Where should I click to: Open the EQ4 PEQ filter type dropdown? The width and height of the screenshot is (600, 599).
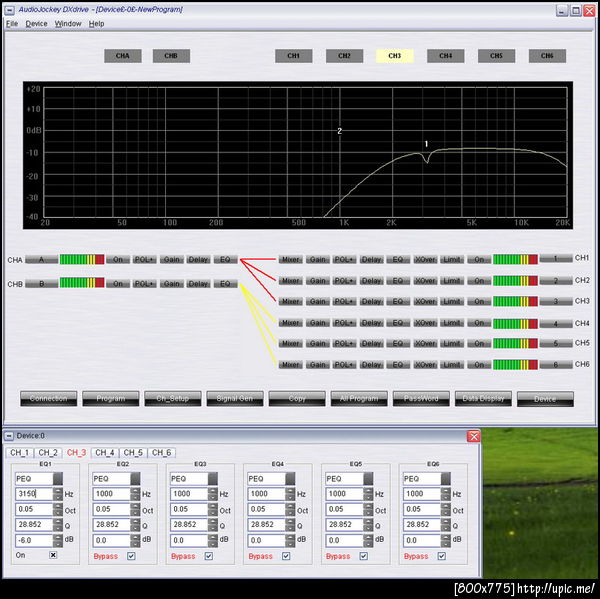click(x=290, y=479)
